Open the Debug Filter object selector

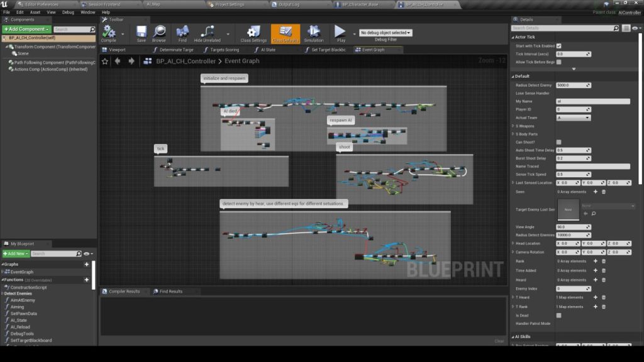pos(386,32)
